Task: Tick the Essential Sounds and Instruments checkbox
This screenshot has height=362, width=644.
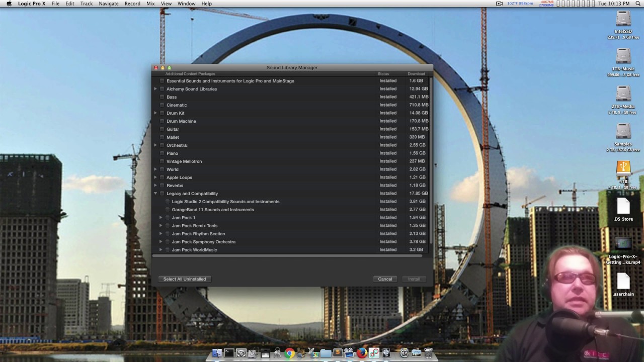Action: coord(162,81)
